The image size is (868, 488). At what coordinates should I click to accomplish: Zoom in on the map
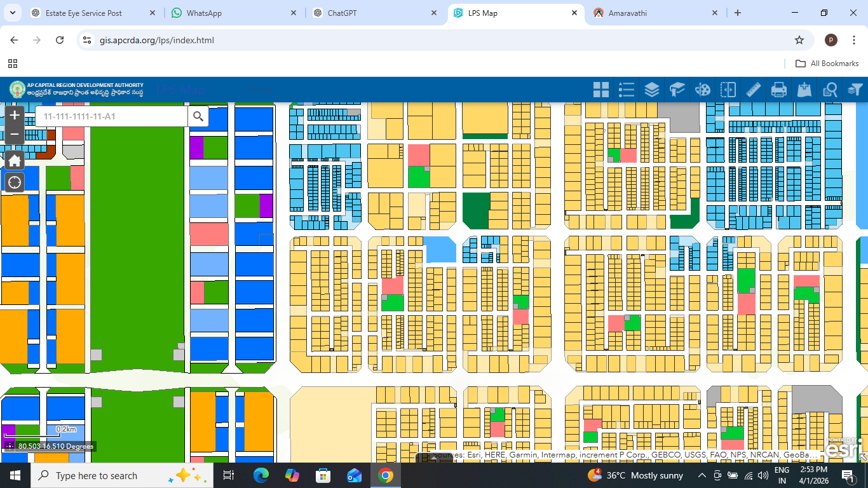tap(15, 116)
